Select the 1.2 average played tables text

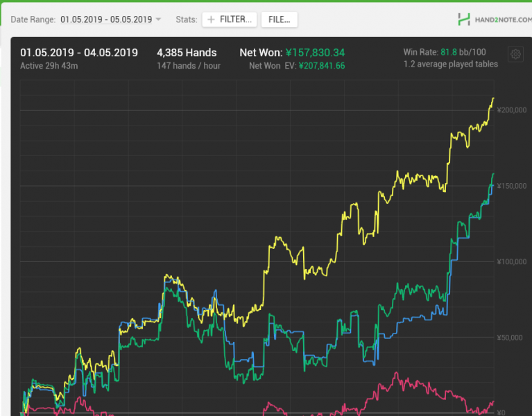(x=450, y=64)
